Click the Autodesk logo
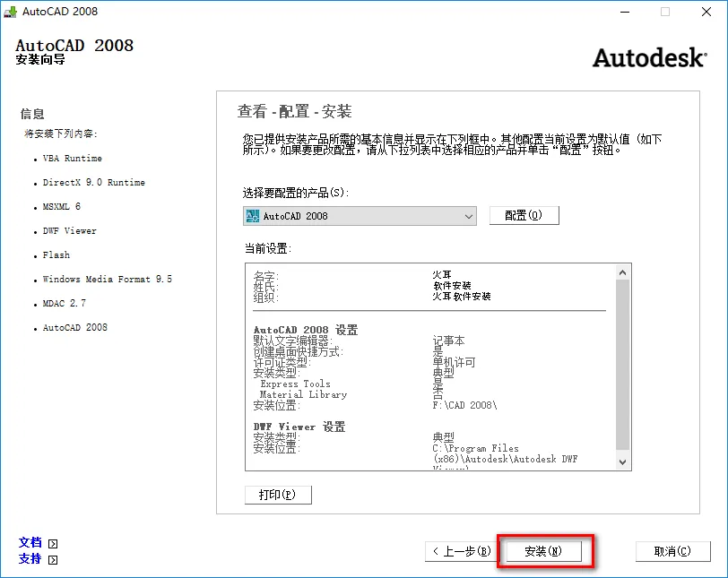Screen dimensions: 728x578 coord(649,57)
